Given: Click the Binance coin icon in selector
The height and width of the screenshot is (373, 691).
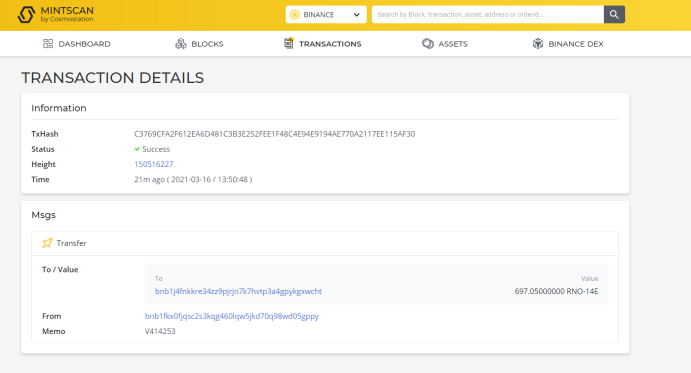Looking at the screenshot, I should click(x=295, y=15).
